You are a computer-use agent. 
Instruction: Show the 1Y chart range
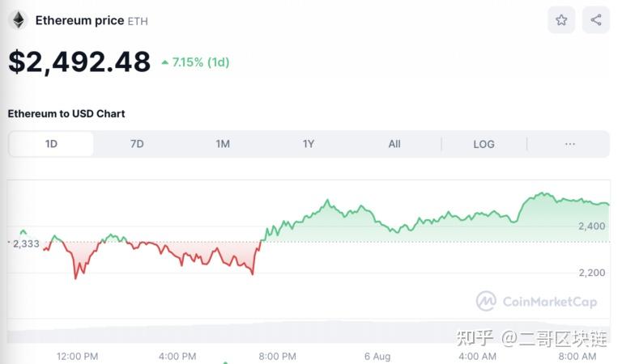coord(309,144)
